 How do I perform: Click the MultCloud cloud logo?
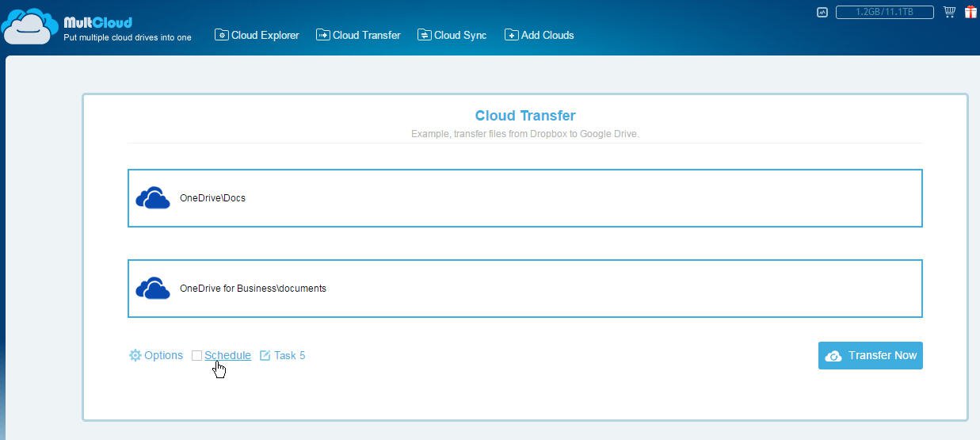(x=30, y=27)
